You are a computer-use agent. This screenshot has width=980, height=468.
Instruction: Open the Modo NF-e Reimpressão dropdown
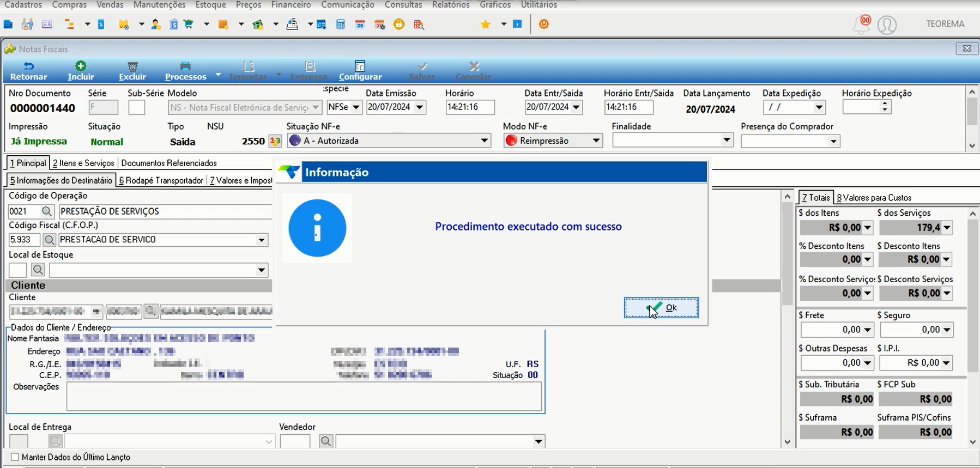(x=596, y=141)
